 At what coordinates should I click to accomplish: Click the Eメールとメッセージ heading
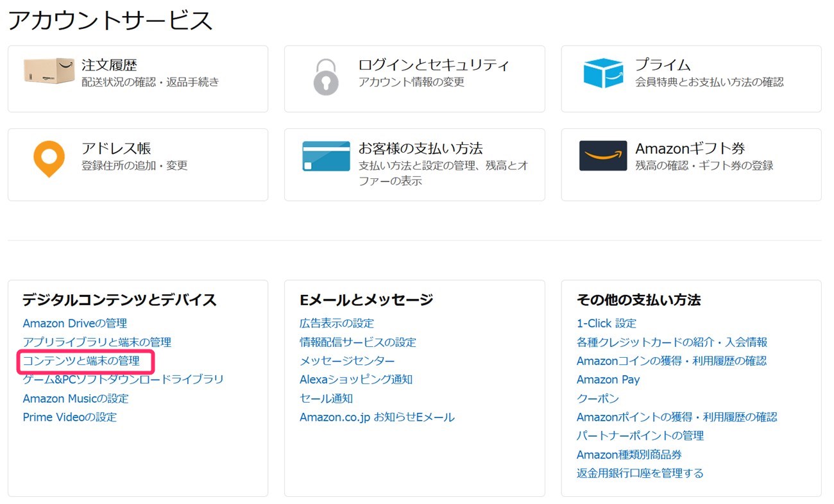[366, 300]
